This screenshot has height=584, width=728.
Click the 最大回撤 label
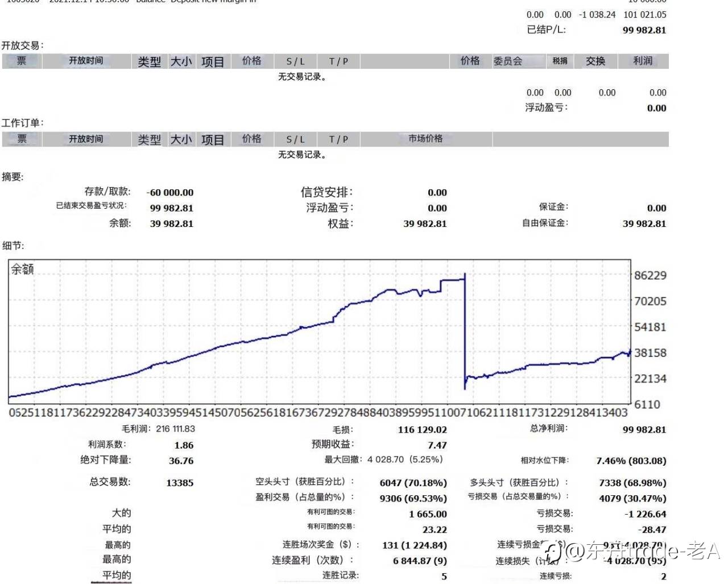coord(343,459)
